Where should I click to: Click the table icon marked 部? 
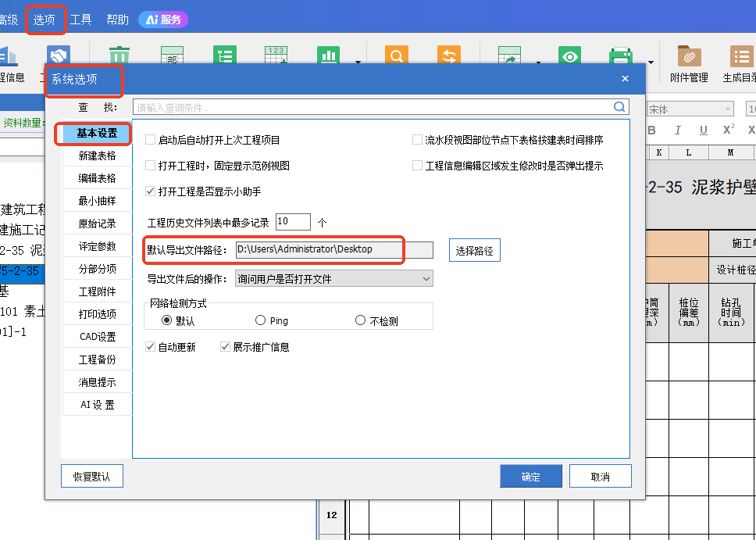[x=172, y=55]
